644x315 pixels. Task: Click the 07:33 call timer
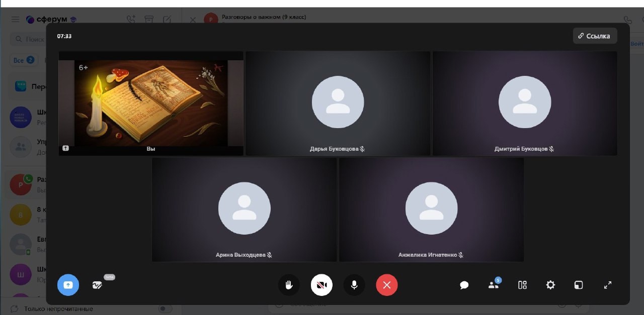(x=64, y=36)
